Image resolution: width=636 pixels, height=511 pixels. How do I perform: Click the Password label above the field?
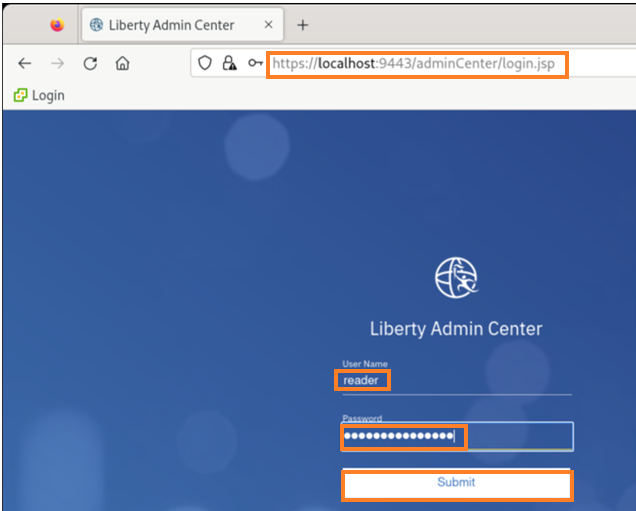pyautogui.click(x=362, y=419)
